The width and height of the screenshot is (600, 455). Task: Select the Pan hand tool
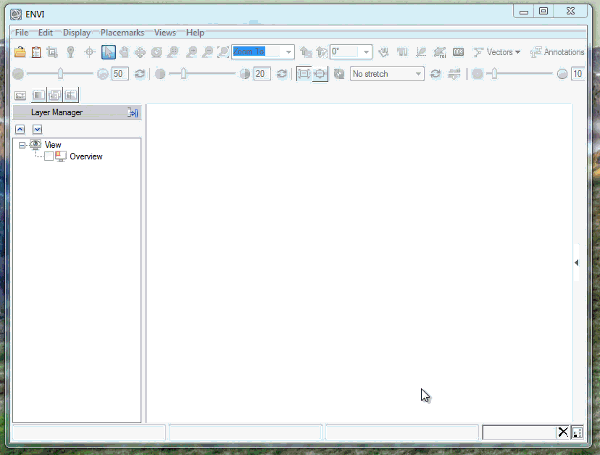point(124,52)
